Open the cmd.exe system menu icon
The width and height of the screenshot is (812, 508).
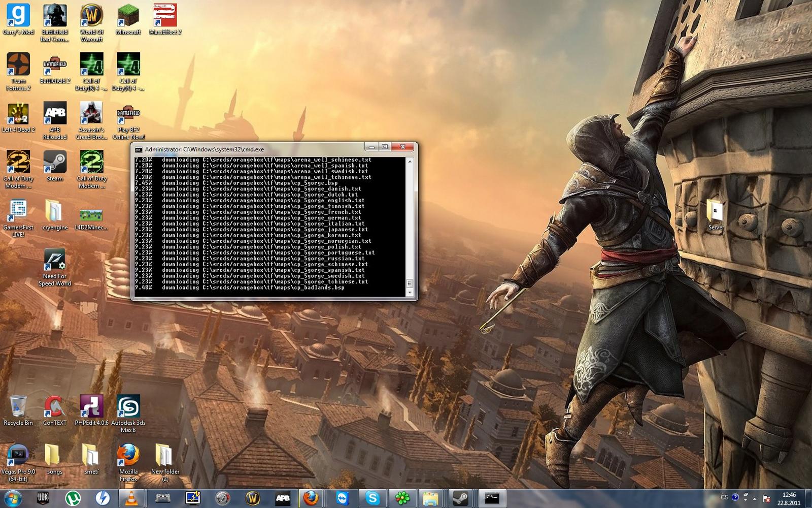(x=139, y=149)
